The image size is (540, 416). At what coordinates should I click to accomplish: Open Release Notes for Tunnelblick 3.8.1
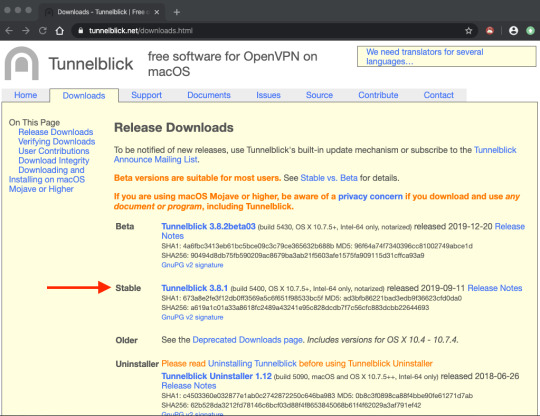click(495, 288)
